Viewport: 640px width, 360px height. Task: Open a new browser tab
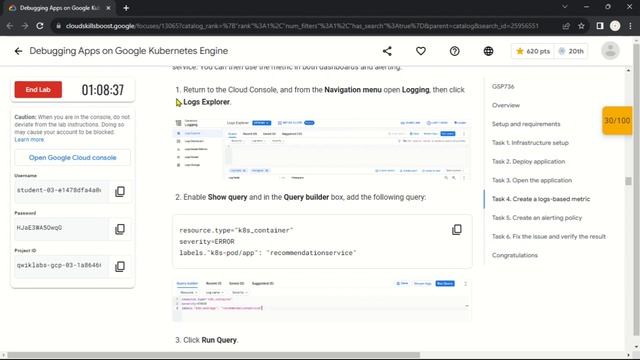click(x=126, y=8)
